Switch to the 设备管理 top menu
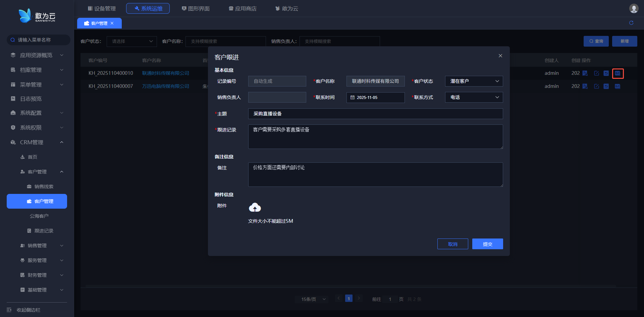The image size is (644, 317). [x=102, y=8]
